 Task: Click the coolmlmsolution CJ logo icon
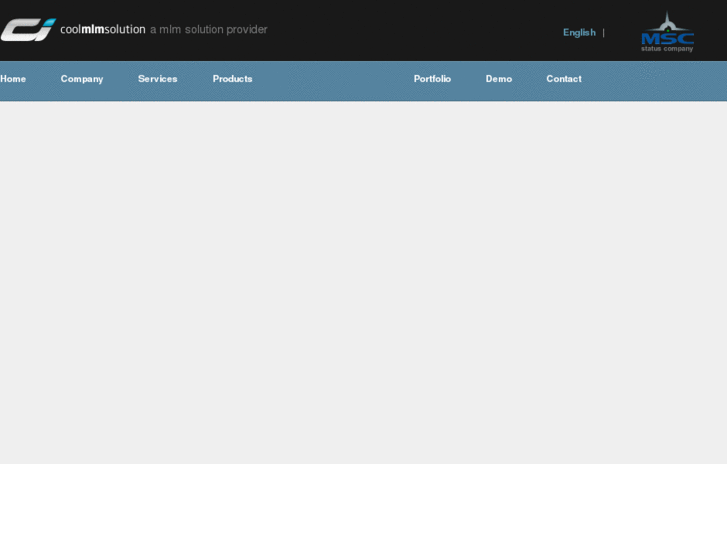(28, 30)
